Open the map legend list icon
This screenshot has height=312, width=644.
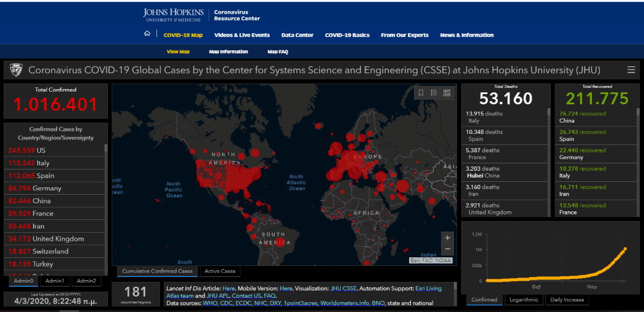434,93
